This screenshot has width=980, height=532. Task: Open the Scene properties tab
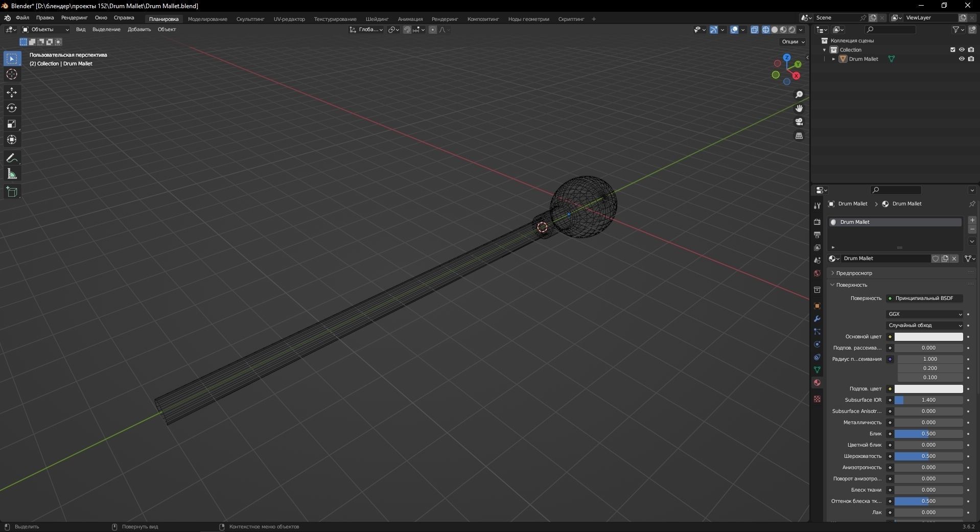817,261
